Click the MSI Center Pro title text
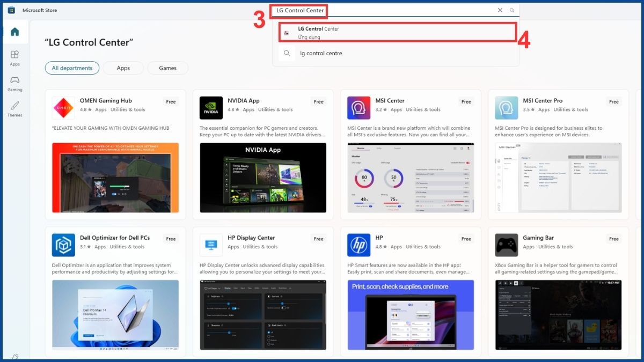Viewport: 644px width, 362px height. click(x=543, y=100)
